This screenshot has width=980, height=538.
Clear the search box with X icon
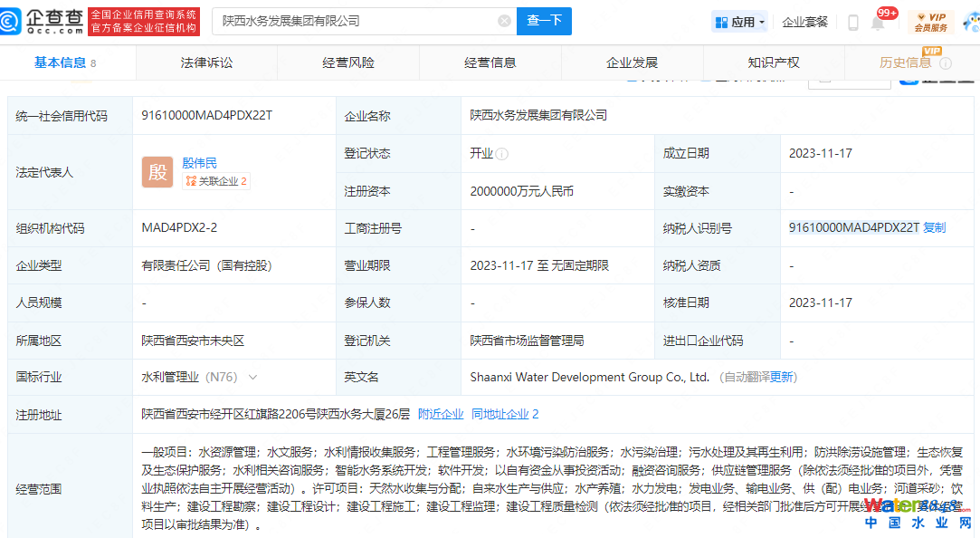click(x=504, y=22)
